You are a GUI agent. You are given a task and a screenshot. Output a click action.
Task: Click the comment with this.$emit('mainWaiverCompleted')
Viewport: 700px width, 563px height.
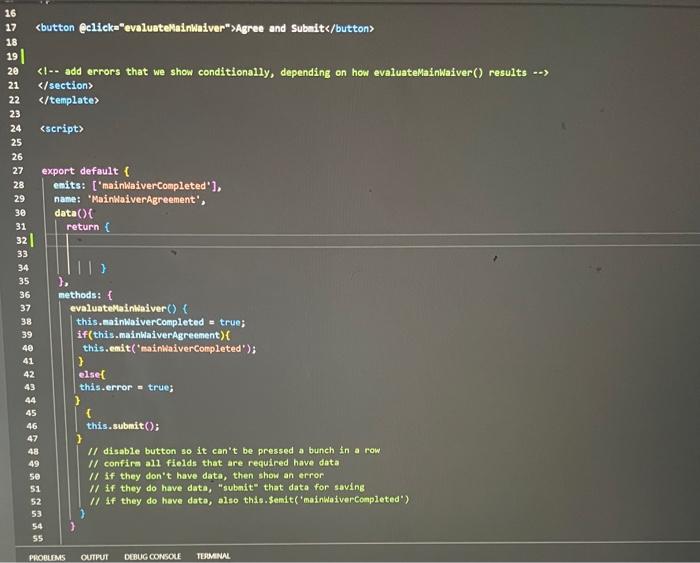click(x=250, y=500)
